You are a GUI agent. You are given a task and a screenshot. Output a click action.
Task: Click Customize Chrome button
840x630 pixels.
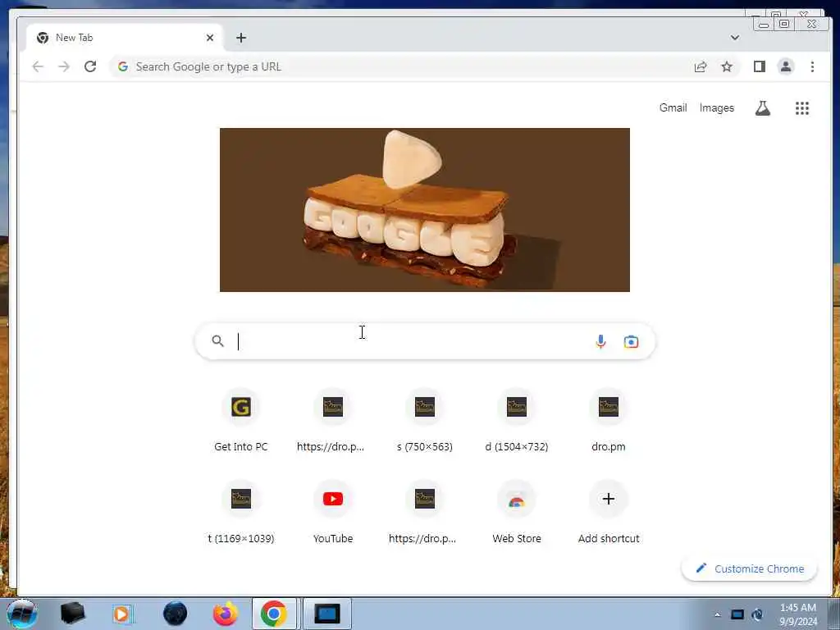click(749, 568)
